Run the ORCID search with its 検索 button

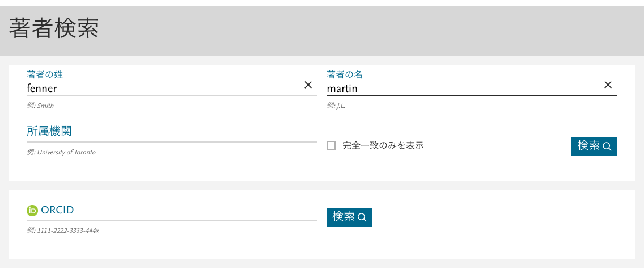pos(349,217)
